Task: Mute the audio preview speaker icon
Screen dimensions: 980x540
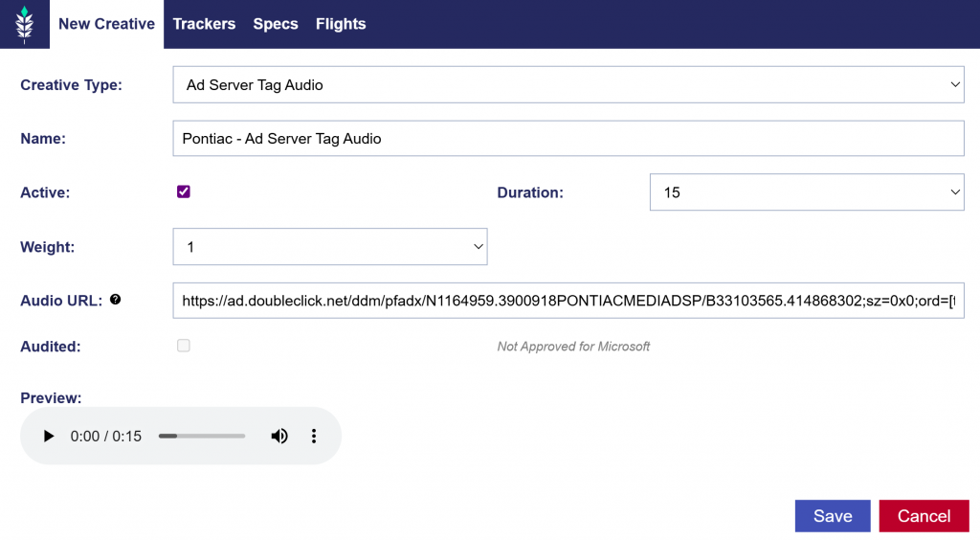Action: (x=278, y=437)
